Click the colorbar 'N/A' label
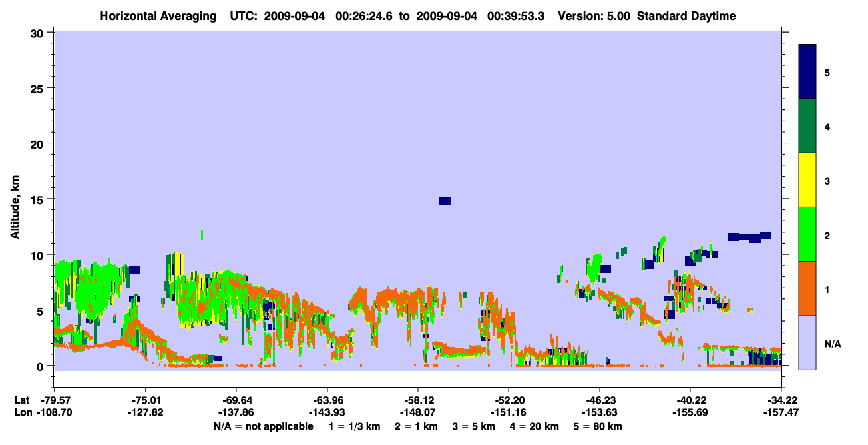 tap(833, 344)
